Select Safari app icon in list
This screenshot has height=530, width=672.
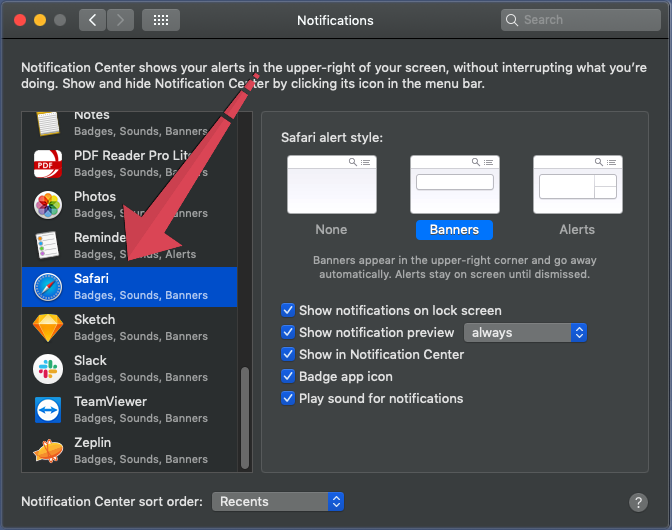[48, 287]
